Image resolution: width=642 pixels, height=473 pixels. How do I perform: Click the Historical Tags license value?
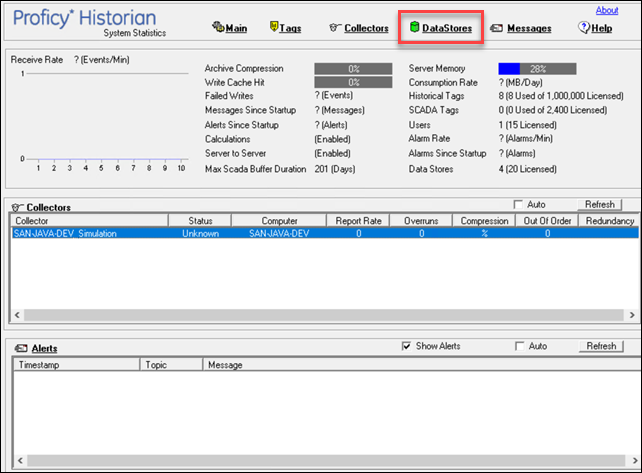point(561,96)
